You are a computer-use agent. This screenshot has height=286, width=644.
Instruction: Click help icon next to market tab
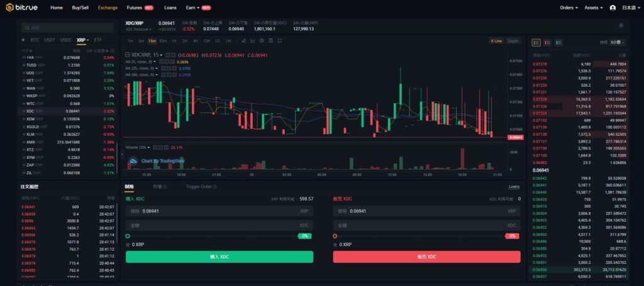165,187
